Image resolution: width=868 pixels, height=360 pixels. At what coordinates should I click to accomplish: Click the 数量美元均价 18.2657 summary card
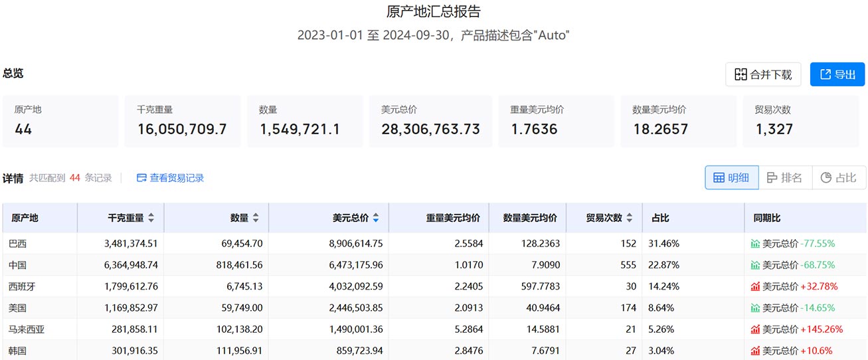(678, 122)
